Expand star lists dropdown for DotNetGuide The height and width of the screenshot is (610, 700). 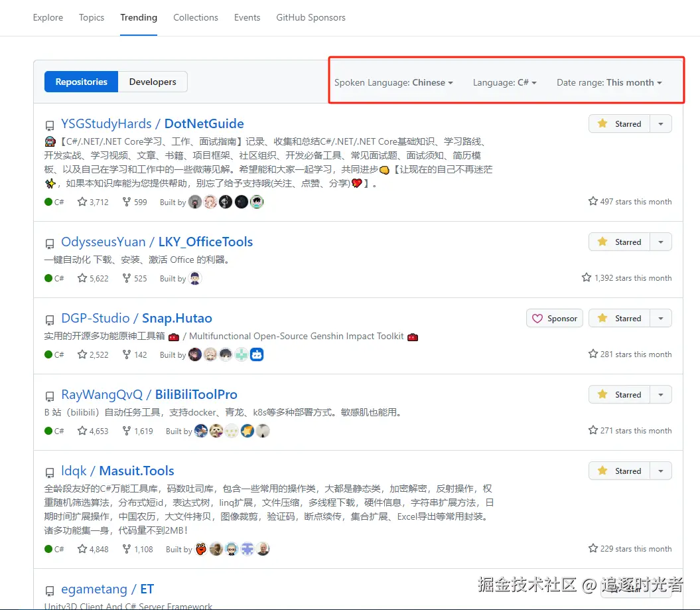pyautogui.click(x=661, y=123)
